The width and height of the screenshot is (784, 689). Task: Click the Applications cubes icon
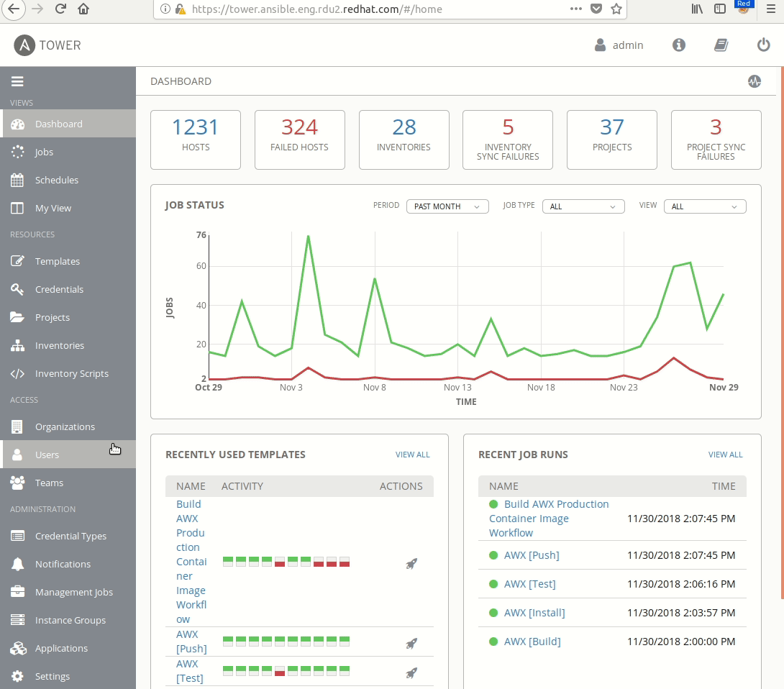[18, 648]
